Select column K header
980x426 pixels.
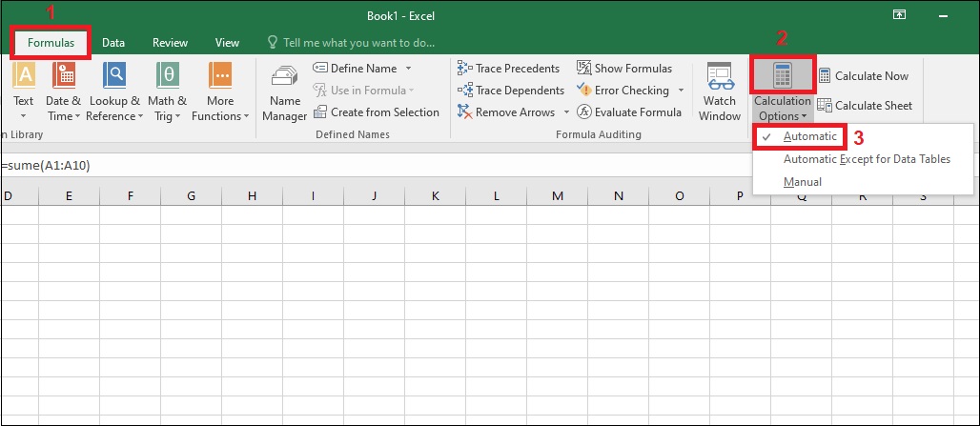point(435,196)
